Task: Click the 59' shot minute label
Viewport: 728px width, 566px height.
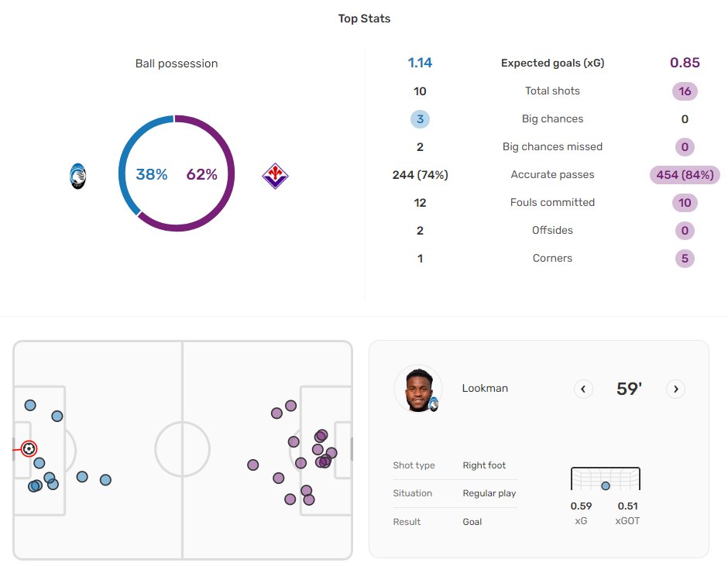Action: click(629, 389)
